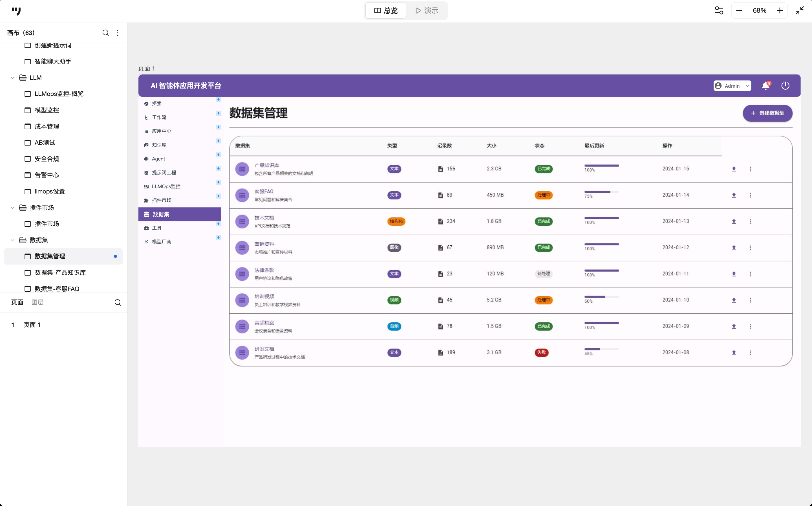This screenshot has width=812, height=506.
Task: Search pages in bottom panel
Action: pos(118,303)
